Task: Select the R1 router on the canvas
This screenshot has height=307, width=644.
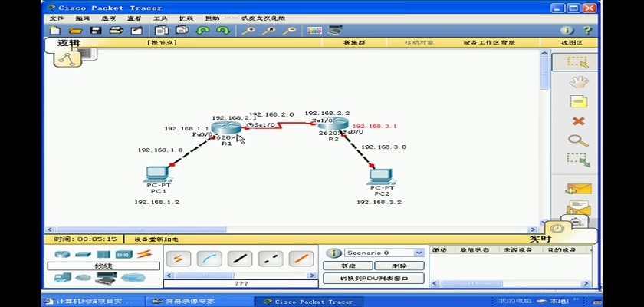Action: tap(226, 130)
